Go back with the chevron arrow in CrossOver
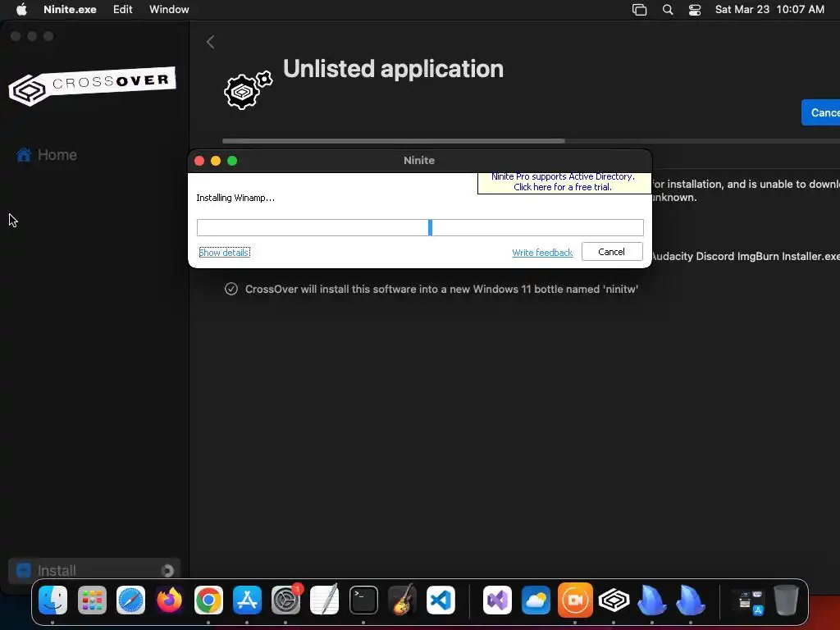Viewport: 840px width, 630px height. [211, 42]
